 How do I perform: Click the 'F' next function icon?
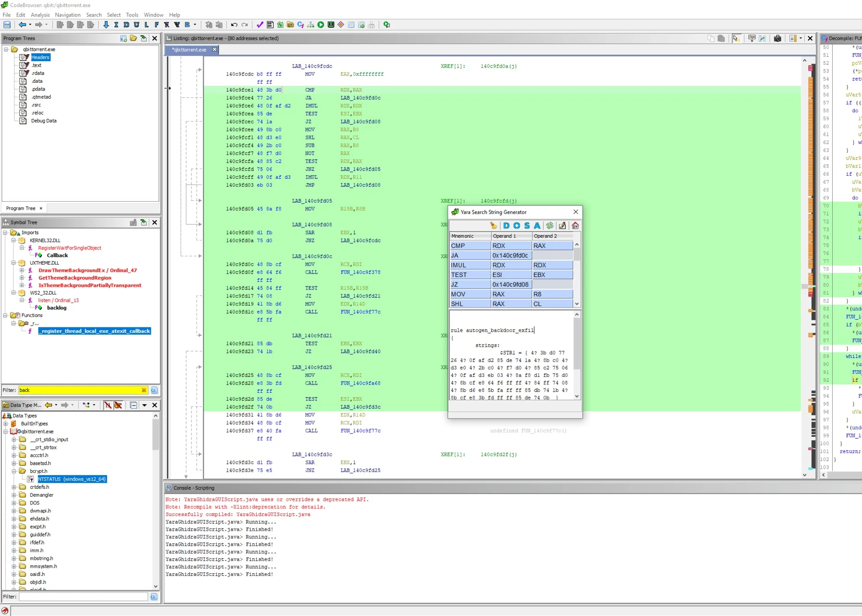tap(156, 25)
